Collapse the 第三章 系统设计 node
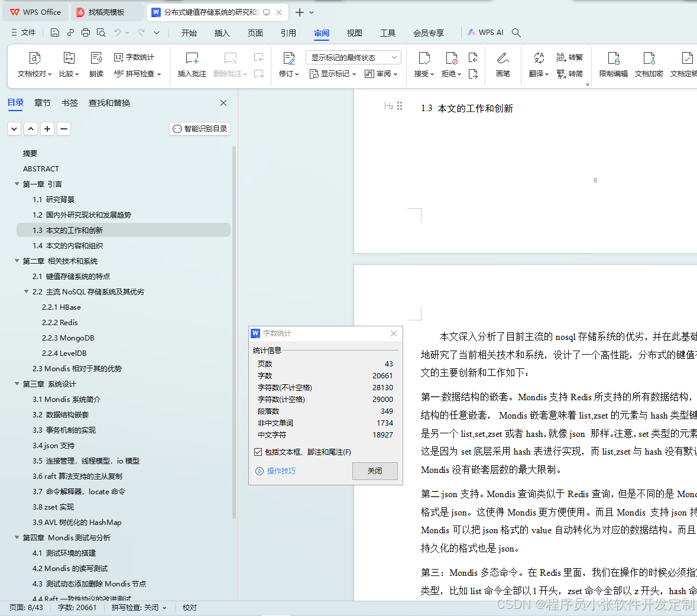This screenshot has width=697, height=616. click(x=17, y=384)
